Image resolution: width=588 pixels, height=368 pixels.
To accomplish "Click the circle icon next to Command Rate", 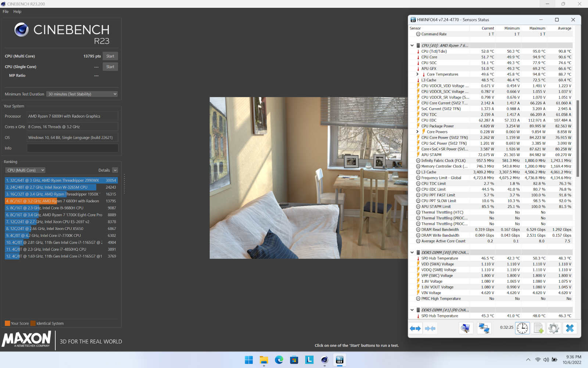I will [418, 34].
